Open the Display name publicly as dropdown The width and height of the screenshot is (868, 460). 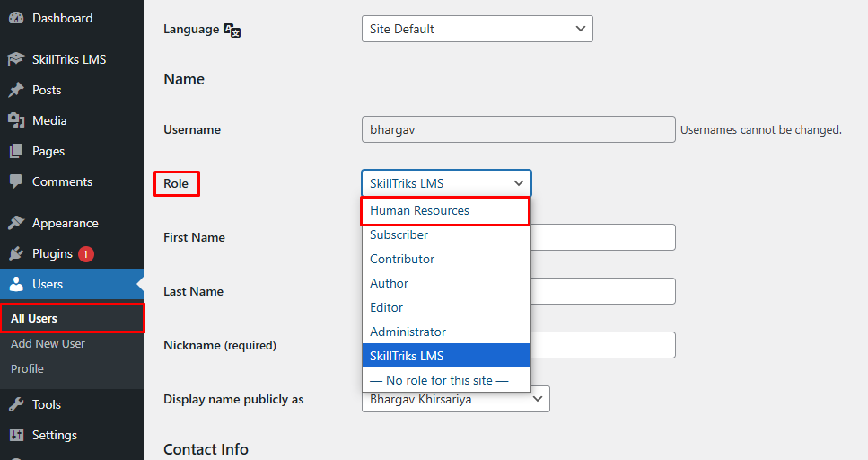pyautogui.click(x=456, y=400)
